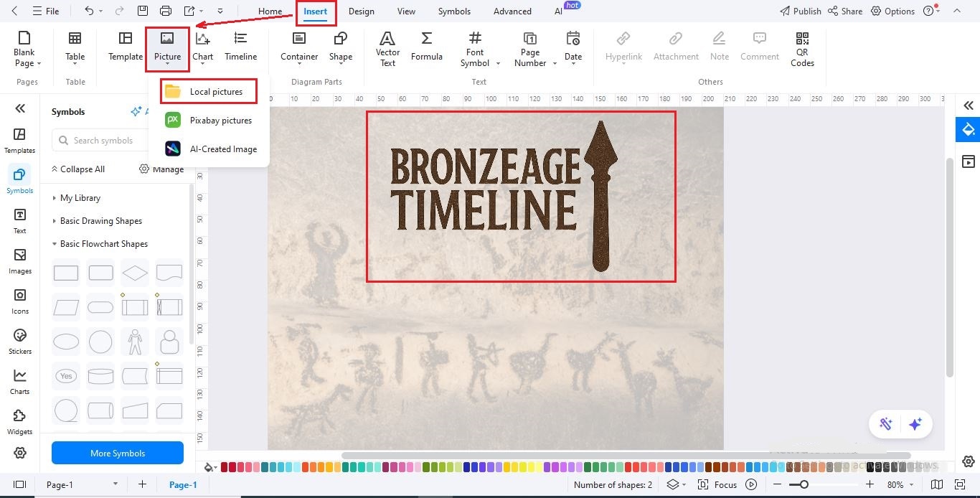Open the Table insert tool
This screenshot has width=980, height=498.
(x=75, y=49)
